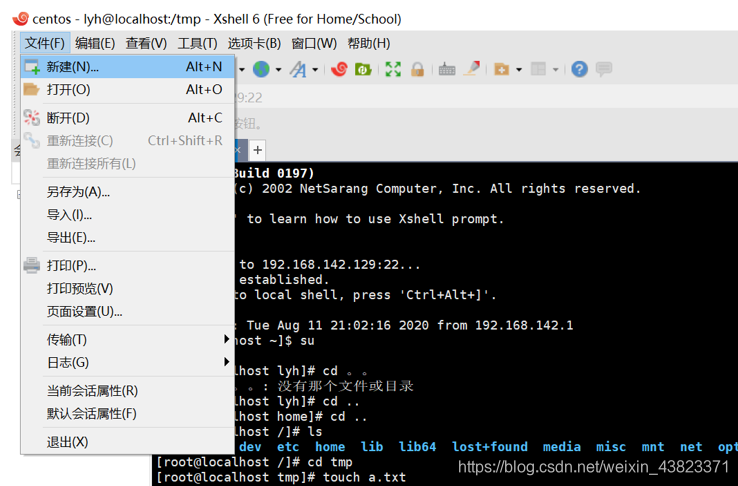
Task: Open the dropdown arrow beside the globe icon
Action: click(x=279, y=70)
